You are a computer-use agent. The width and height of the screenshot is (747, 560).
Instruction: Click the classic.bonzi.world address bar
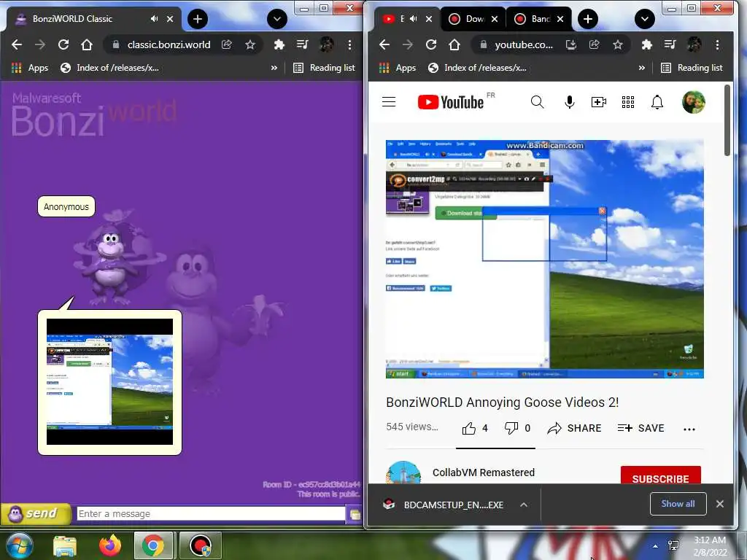pos(169,44)
